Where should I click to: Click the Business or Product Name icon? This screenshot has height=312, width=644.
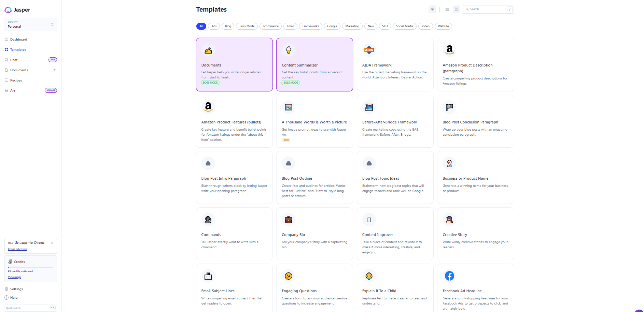449,163
